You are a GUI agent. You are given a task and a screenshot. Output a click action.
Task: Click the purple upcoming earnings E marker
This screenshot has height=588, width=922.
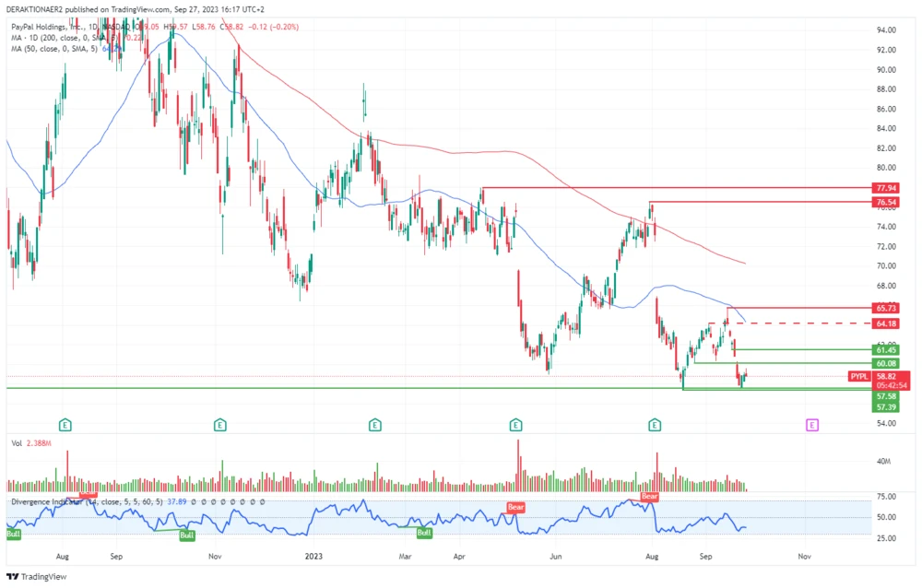pos(812,425)
